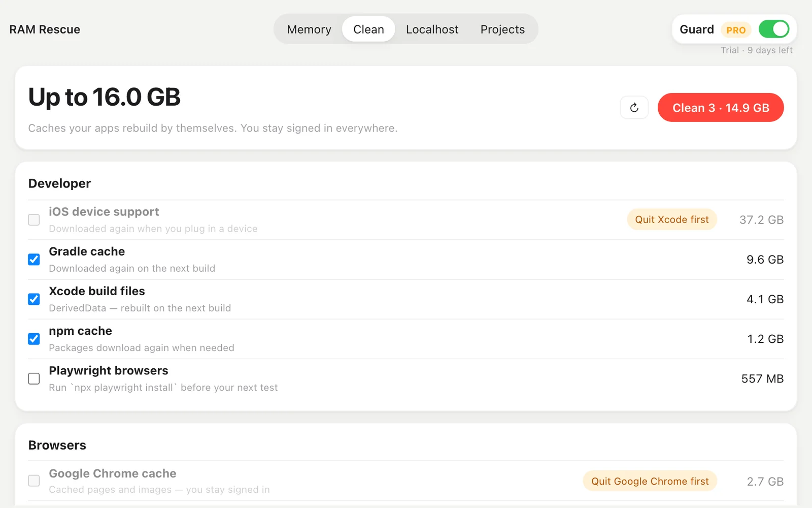The image size is (812, 508).
Task: Click the 37.2 GB size value
Action: click(761, 220)
